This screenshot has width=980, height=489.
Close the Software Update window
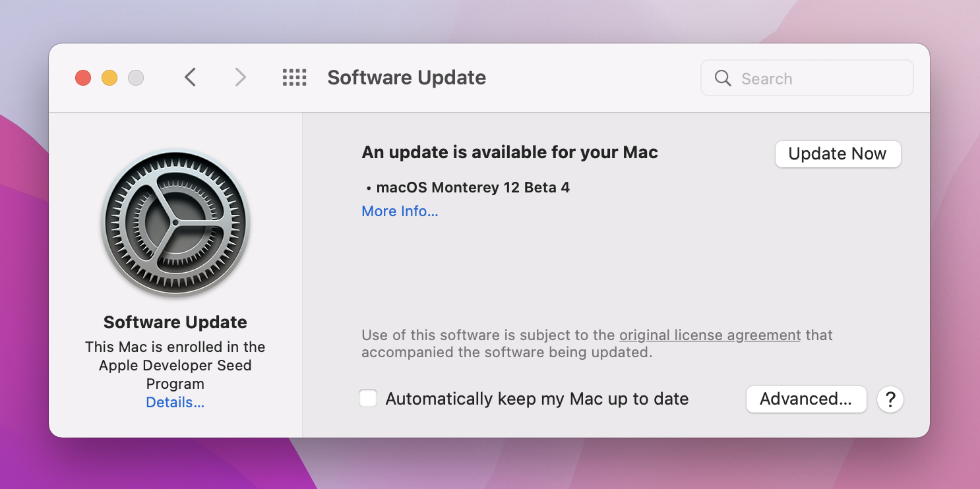(83, 78)
